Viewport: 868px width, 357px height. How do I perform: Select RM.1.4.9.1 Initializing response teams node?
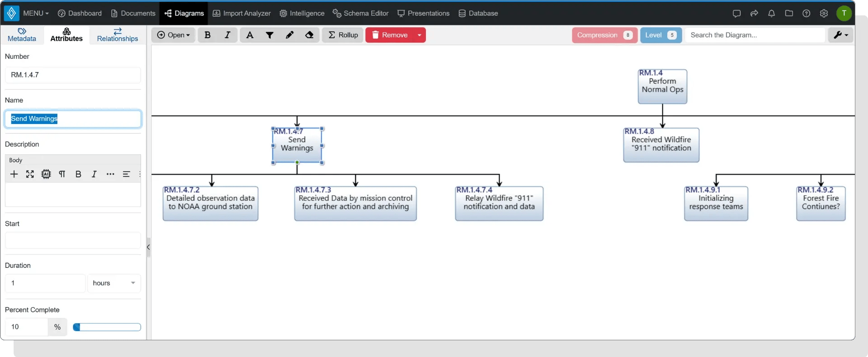[716, 203]
